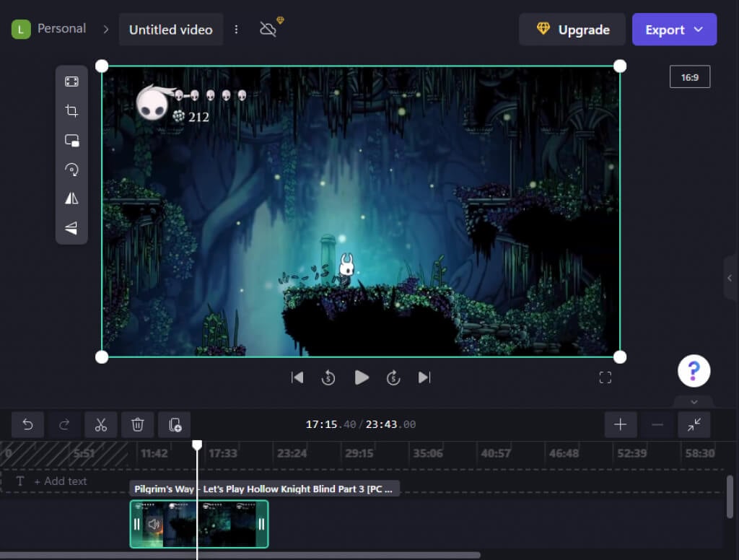
Task: Split clip with scissors tool
Action: tap(101, 425)
